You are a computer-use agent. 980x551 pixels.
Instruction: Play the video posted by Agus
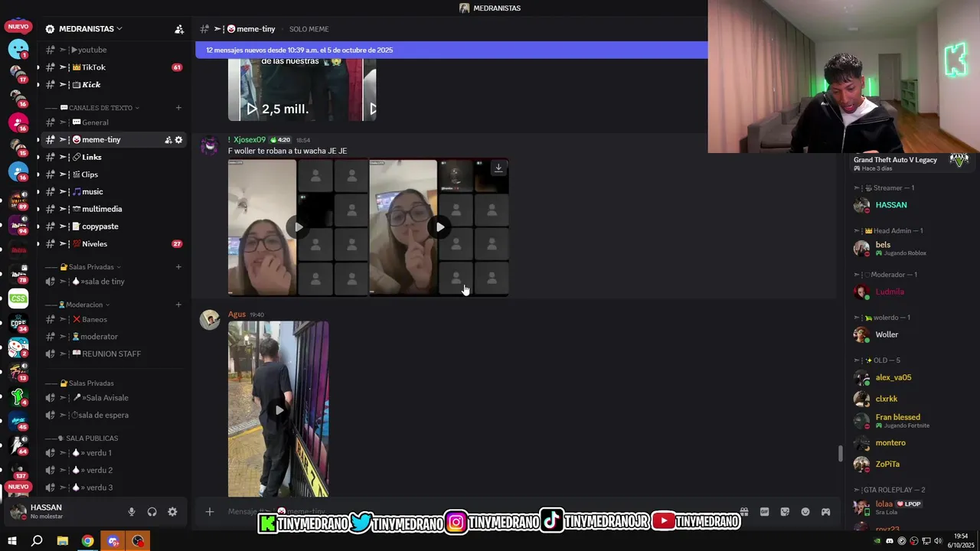click(x=279, y=410)
